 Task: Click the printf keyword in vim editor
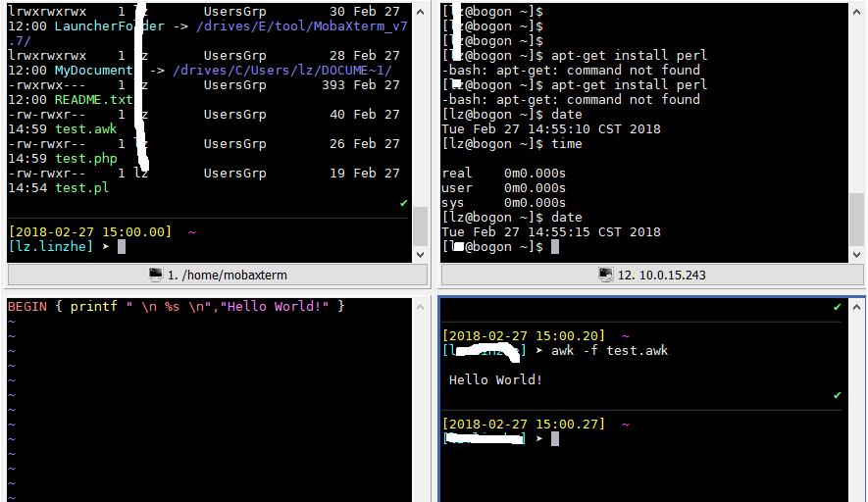coord(93,306)
